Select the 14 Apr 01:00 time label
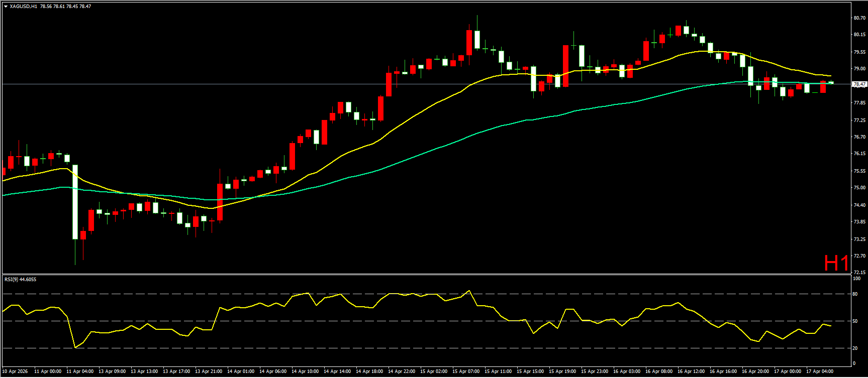The image size is (868, 378). (x=241, y=371)
